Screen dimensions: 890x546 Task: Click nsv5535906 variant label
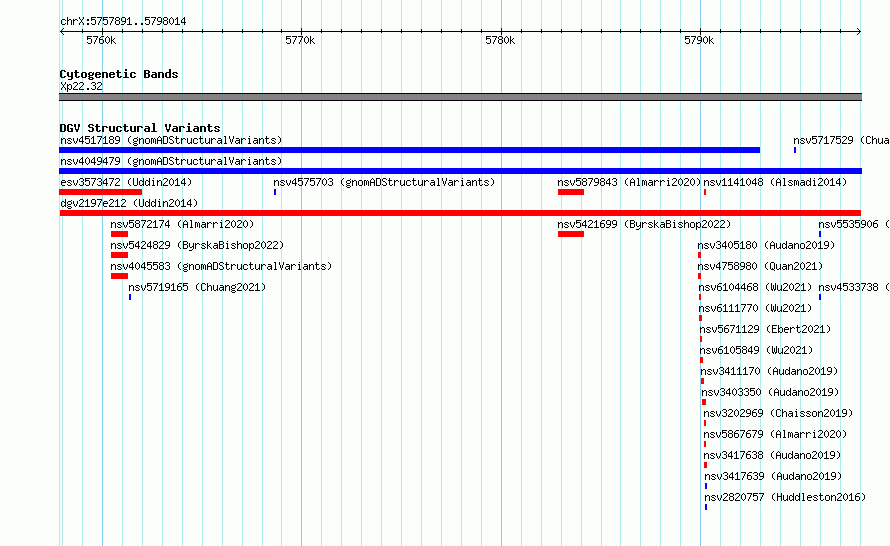coord(854,224)
